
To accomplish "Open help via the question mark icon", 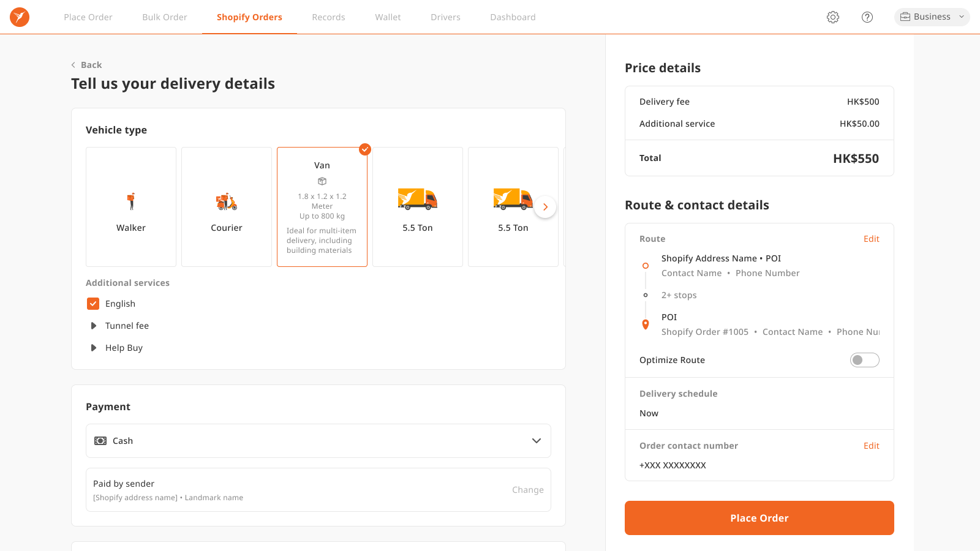I will click(867, 17).
